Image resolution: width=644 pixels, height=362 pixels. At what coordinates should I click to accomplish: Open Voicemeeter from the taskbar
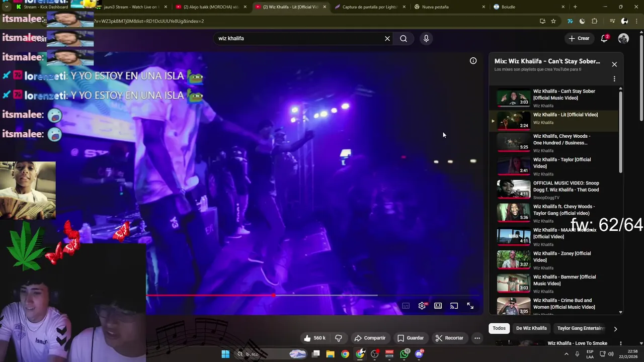[389, 354]
